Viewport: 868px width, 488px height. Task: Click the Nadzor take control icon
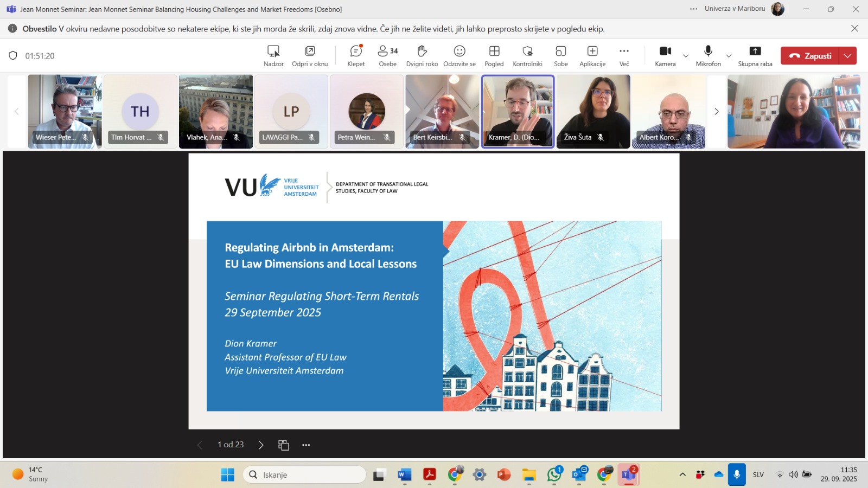[273, 56]
